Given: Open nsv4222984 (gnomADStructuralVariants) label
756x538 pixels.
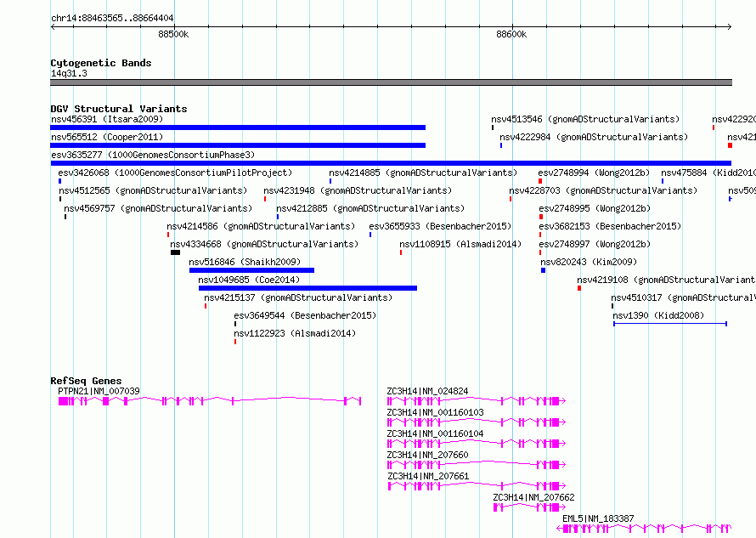Looking at the screenshot, I should (x=594, y=137).
